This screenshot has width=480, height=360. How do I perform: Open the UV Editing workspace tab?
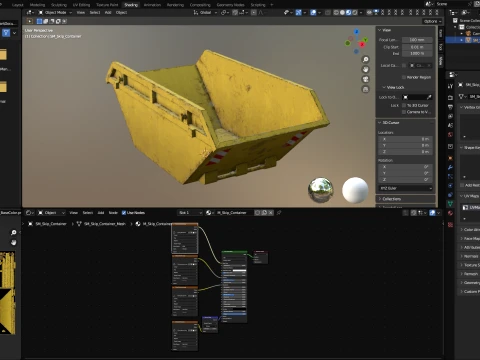tap(81, 5)
